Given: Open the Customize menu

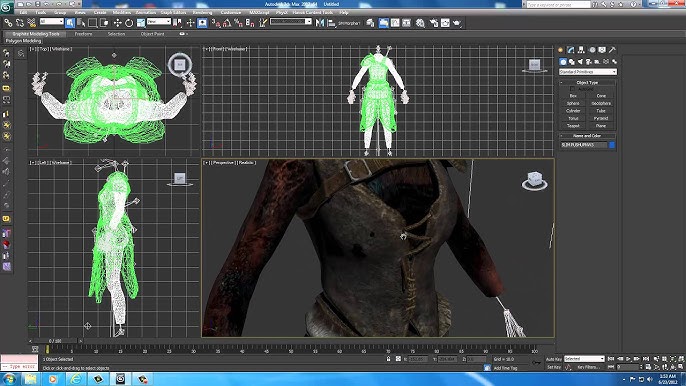Looking at the screenshot, I should click(231, 13).
